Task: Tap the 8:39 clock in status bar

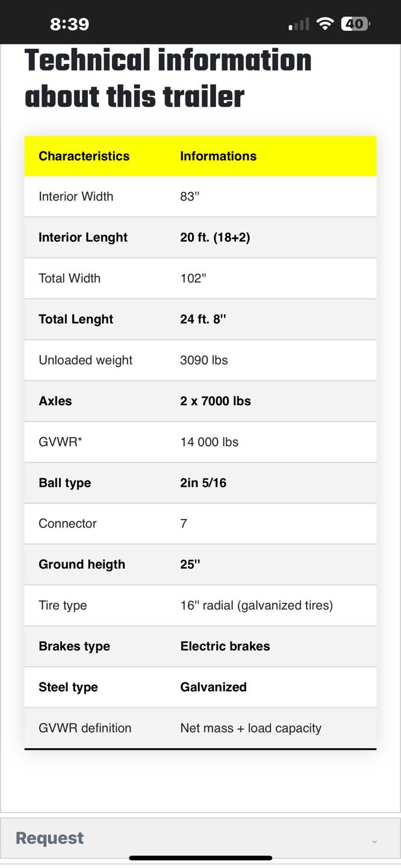Action: tap(70, 24)
